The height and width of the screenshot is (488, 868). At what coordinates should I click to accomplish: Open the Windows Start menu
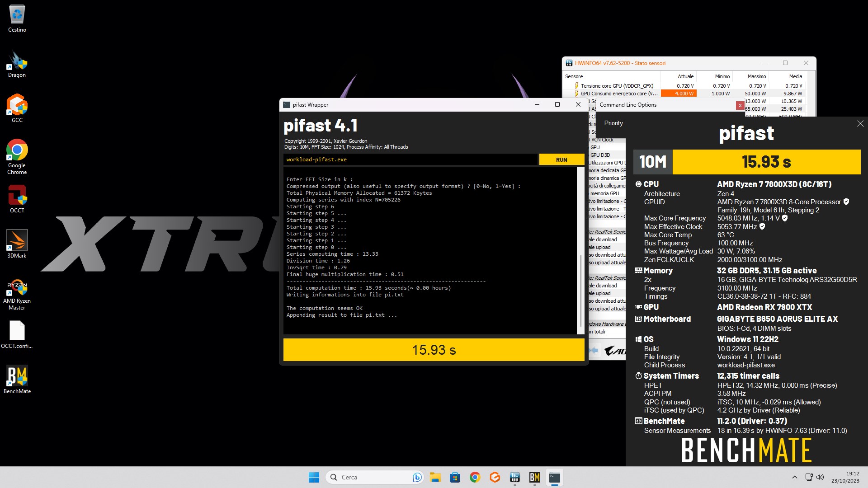coord(314,477)
